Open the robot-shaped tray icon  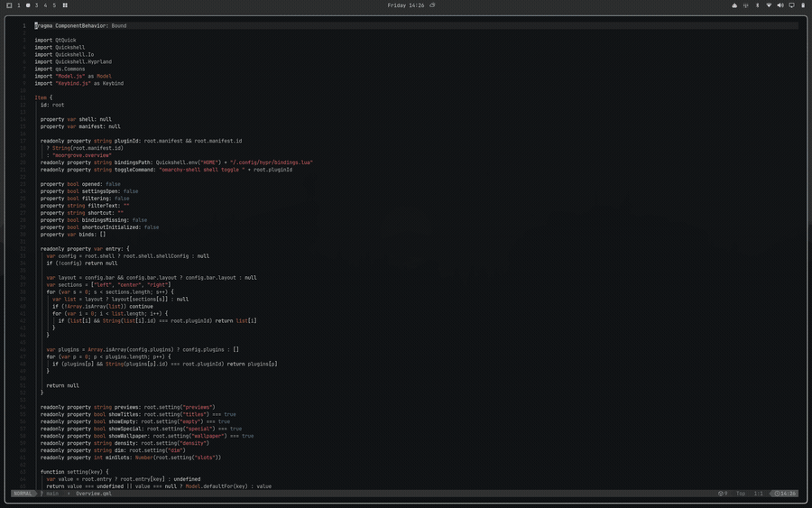[734, 5]
